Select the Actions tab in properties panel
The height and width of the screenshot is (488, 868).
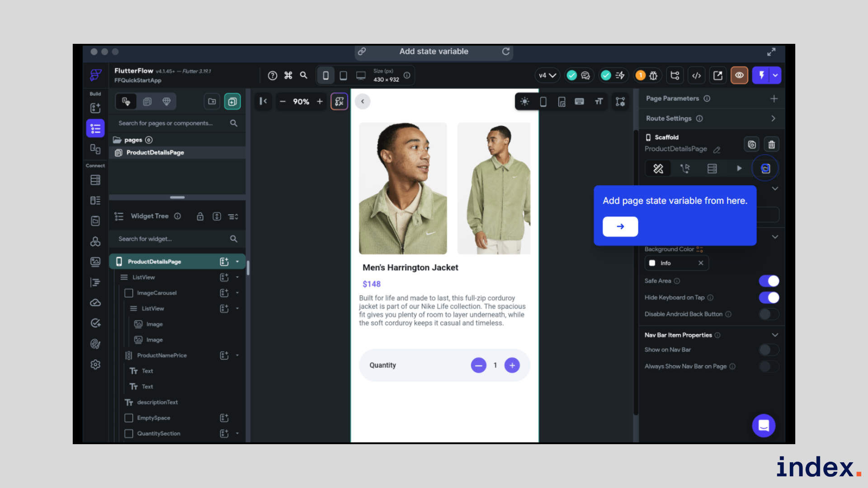[685, 169]
